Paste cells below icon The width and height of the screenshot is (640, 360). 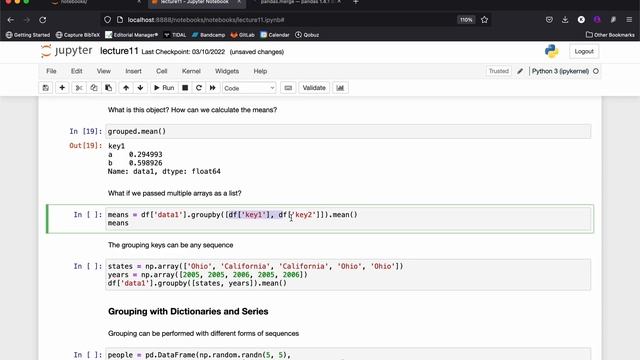coord(109,88)
